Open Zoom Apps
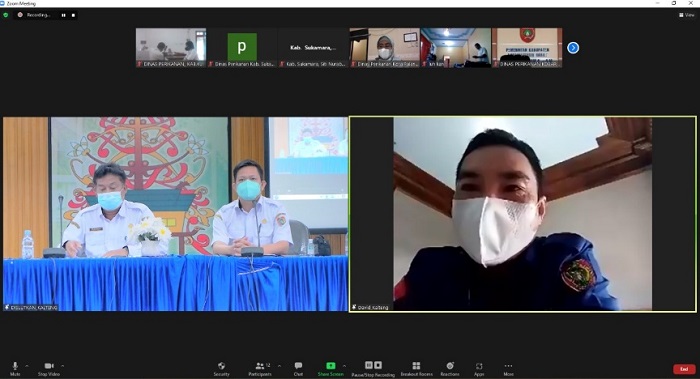This screenshot has width=700, height=379. point(479,369)
